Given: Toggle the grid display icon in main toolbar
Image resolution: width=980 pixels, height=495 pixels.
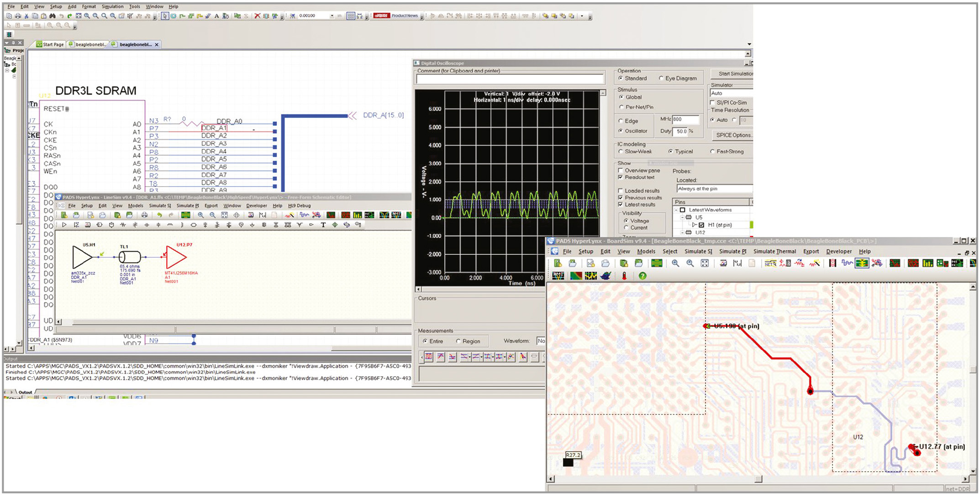Looking at the screenshot, I should 350,16.
